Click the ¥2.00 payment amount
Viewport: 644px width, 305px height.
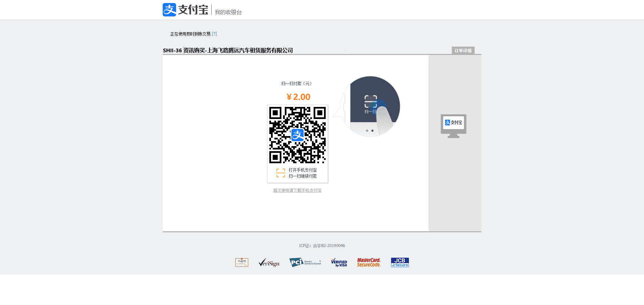pos(298,97)
